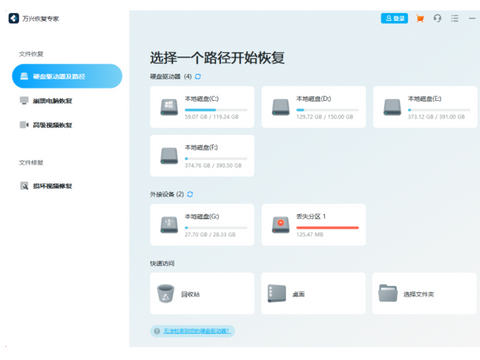Open 损坏视频修复 in sidebar
Image resolution: width=480 pixels, height=360 pixels.
click(x=52, y=186)
